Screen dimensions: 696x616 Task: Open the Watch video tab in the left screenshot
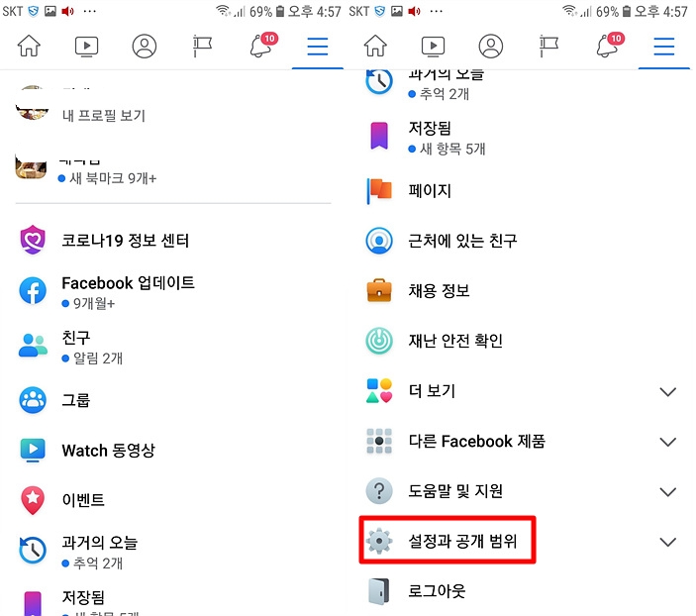(x=86, y=47)
